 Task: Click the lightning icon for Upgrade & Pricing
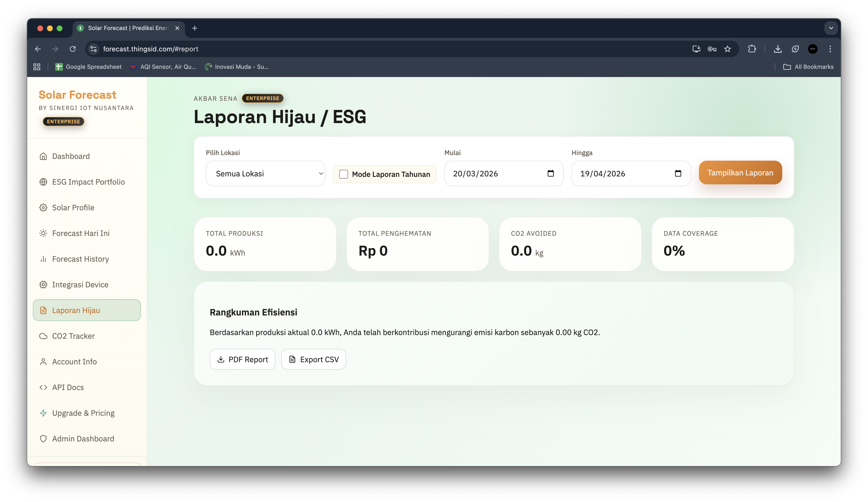click(43, 413)
